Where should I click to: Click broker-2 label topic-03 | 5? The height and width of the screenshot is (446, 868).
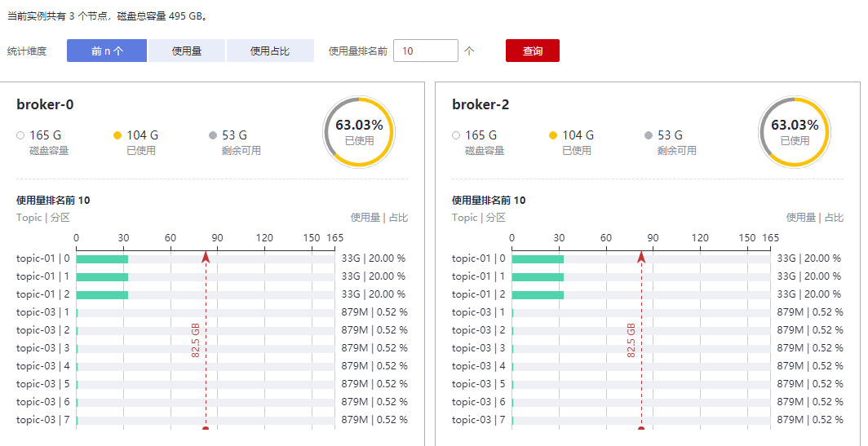(x=479, y=383)
